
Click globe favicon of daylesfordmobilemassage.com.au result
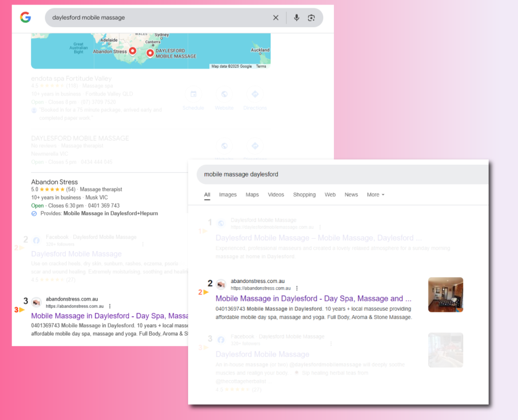pos(221,223)
